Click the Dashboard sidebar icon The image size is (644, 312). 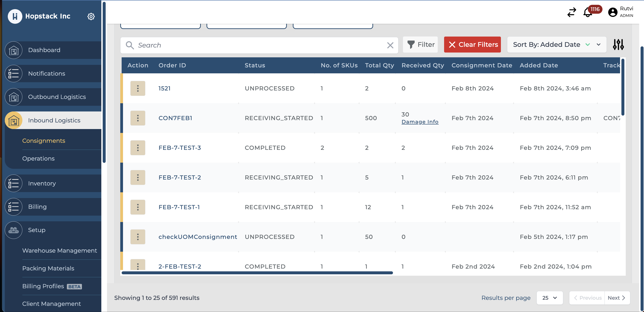click(14, 50)
